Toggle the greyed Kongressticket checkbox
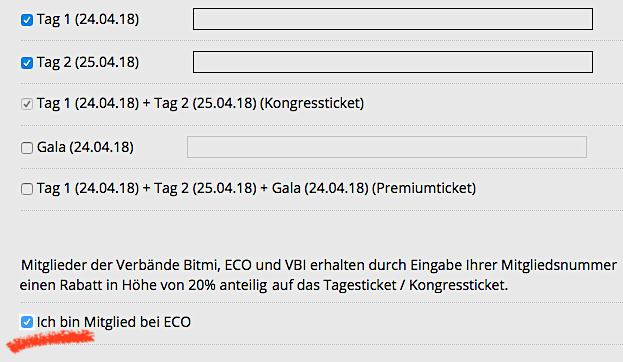 27,104
